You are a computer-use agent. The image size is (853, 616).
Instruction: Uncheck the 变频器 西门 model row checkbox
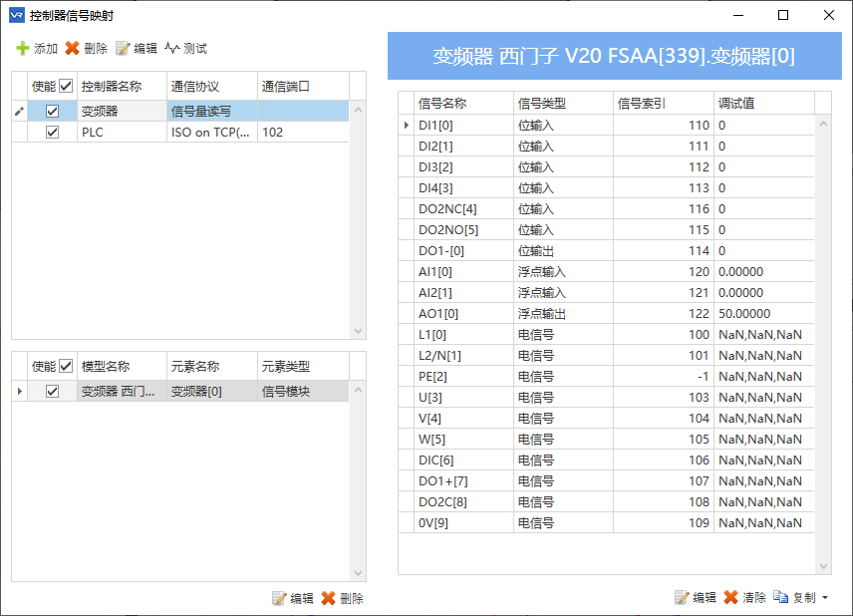(x=52, y=392)
